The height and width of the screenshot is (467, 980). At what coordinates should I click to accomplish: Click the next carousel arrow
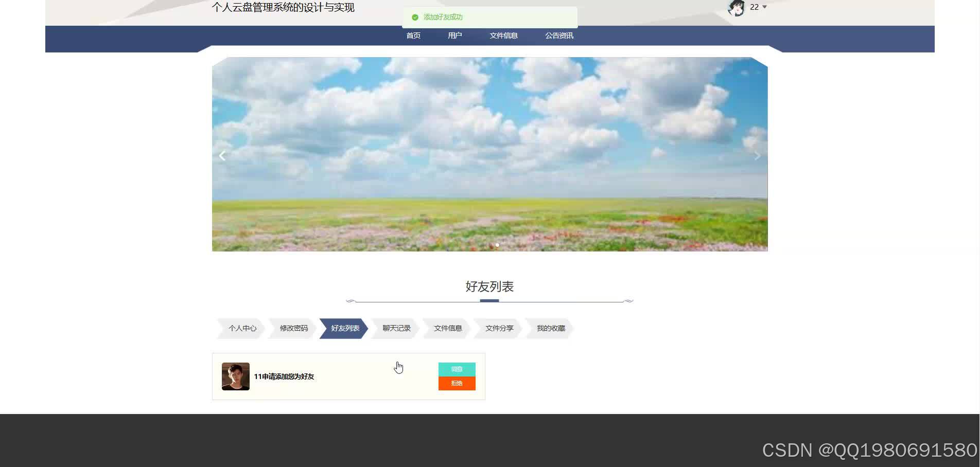(x=757, y=155)
